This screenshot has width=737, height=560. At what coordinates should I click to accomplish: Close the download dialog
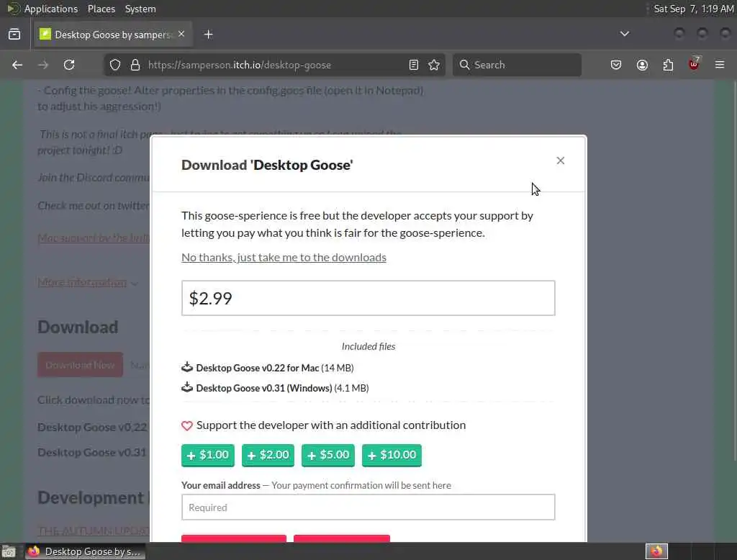click(560, 161)
